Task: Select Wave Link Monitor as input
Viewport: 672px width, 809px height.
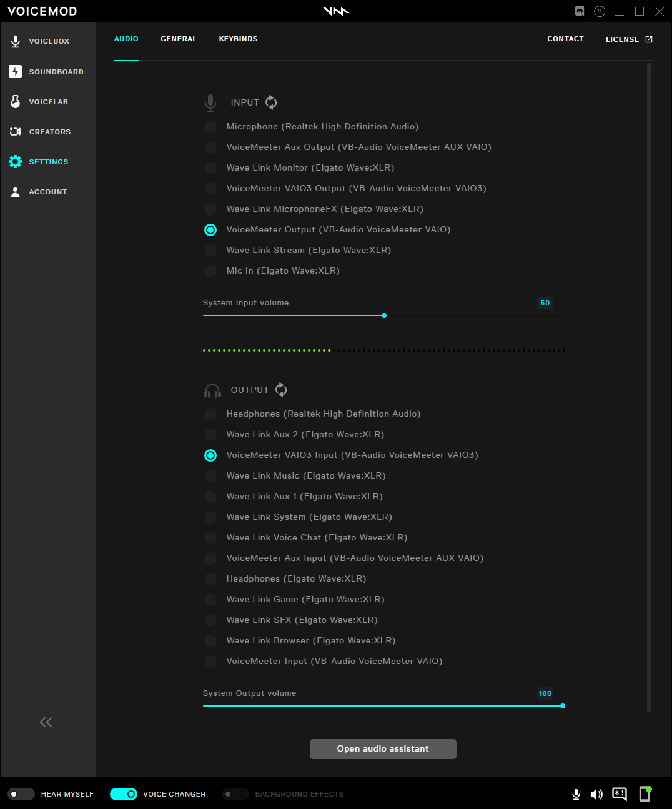Action: click(299, 168)
